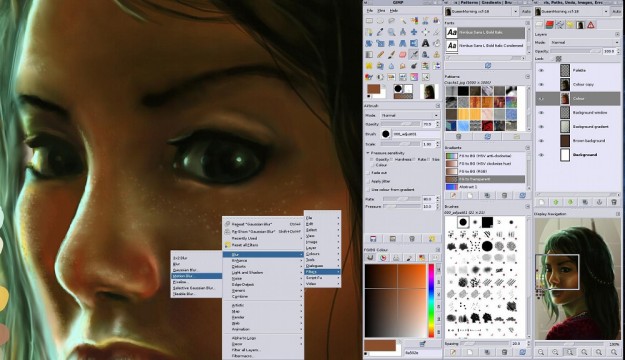Refresh fonts list icon
This screenshot has height=360, width=625.
(487, 65)
